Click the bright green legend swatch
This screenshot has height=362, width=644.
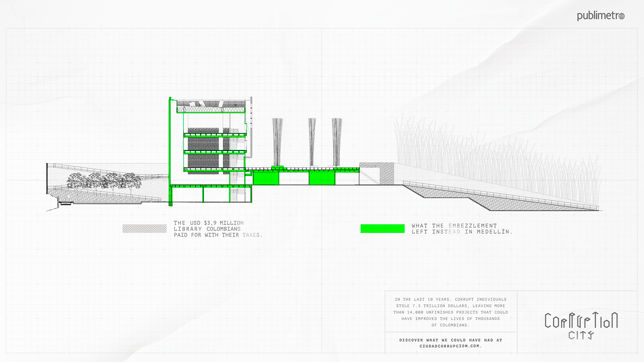pos(382,229)
